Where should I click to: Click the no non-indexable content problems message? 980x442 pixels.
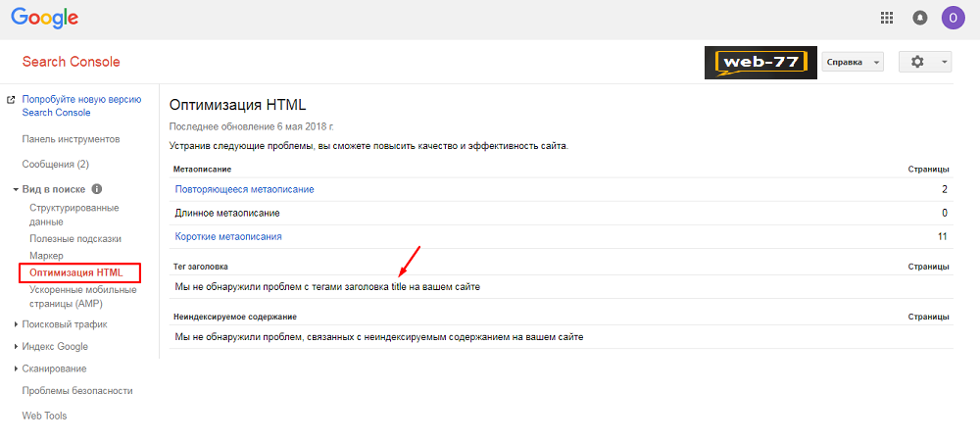point(379,337)
